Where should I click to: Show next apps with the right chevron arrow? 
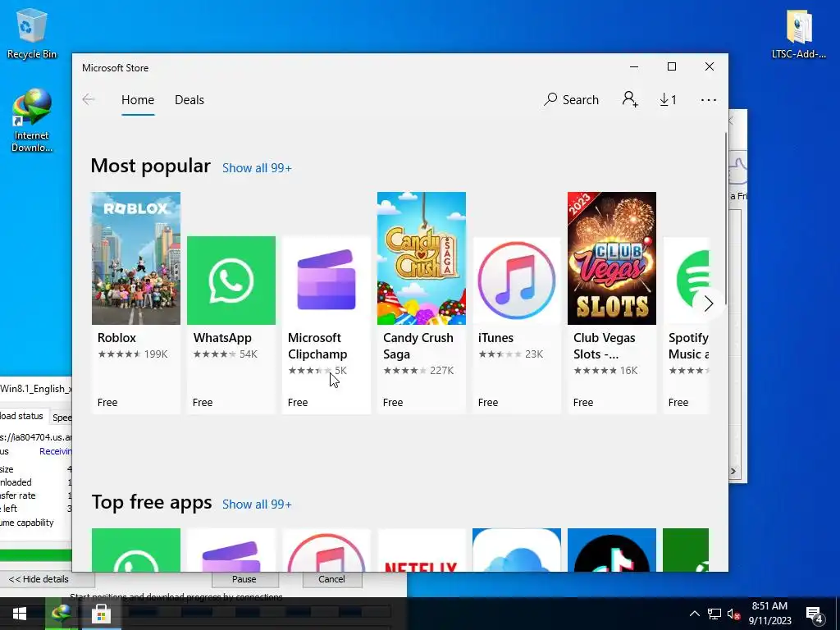click(708, 304)
